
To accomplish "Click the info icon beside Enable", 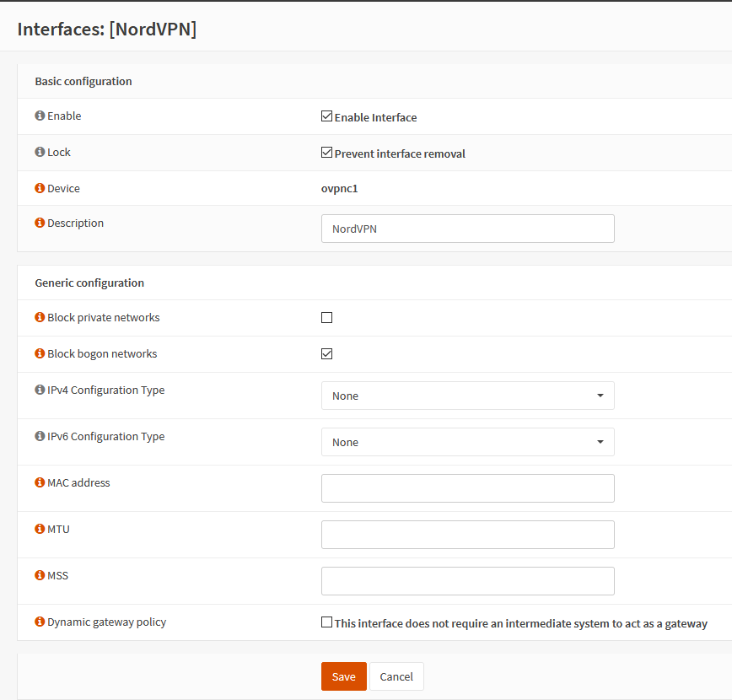I will pos(40,116).
